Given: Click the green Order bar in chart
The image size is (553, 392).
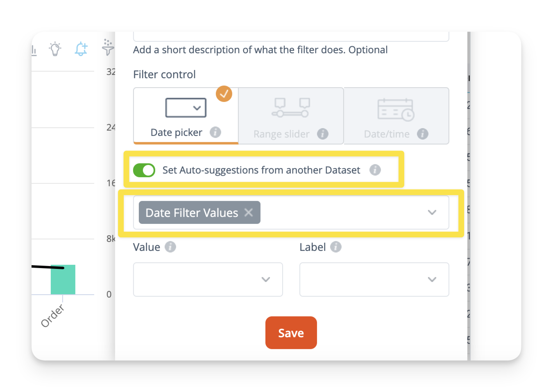Looking at the screenshot, I should (x=63, y=279).
